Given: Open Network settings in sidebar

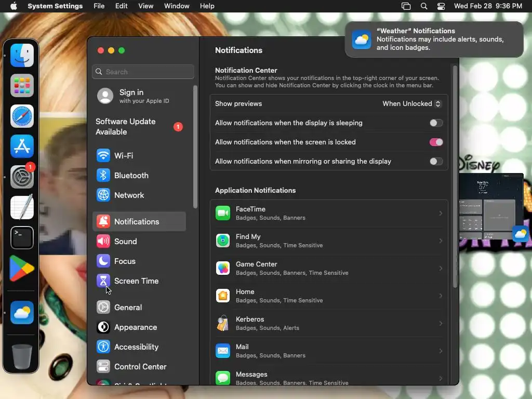Looking at the screenshot, I should (139, 195).
